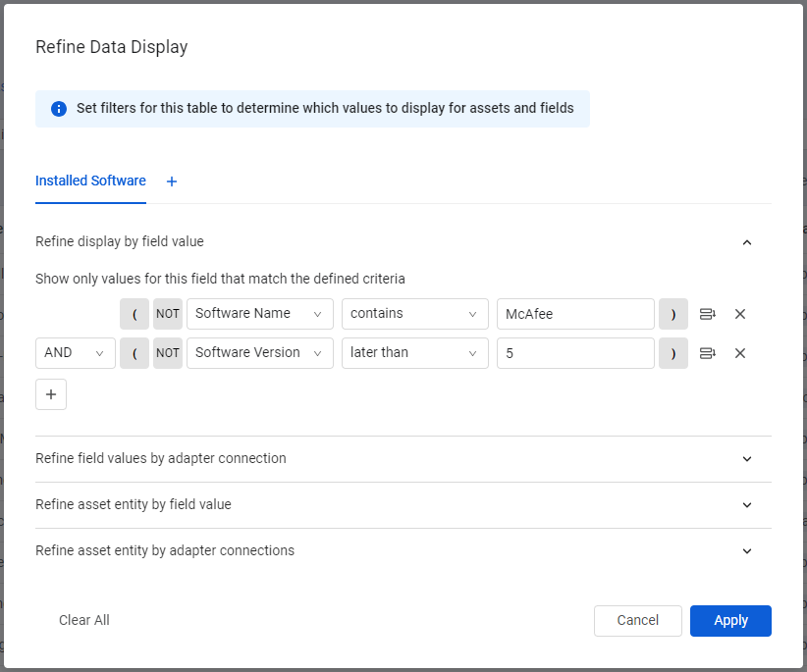Viewport: 807px width, 672px height.
Task: Collapse Refine display by field value section
Action: coord(747,242)
